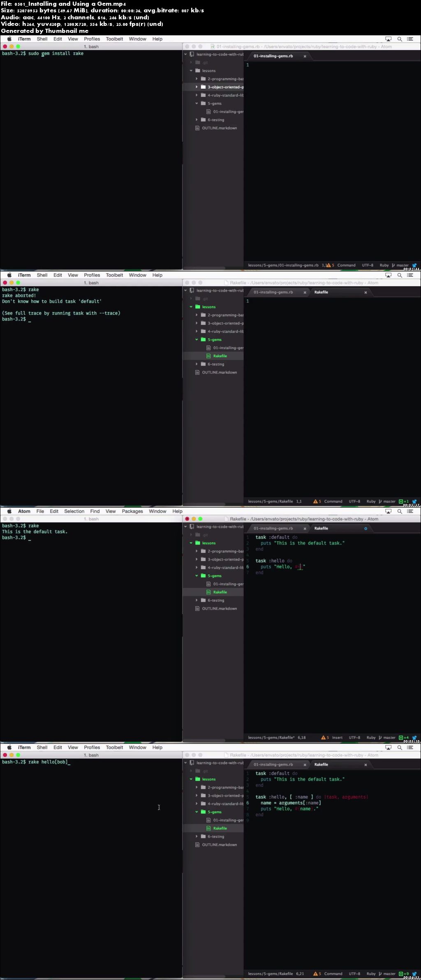
Task: Expand .git folder arrow in rake aborted frame
Action: click(x=191, y=299)
